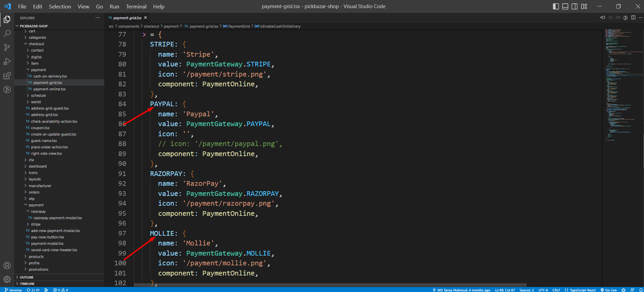Image resolution: width=644 pixels, height=292 pixels.
Task: Click Go Live in the status bar
Action: point(609,290)
